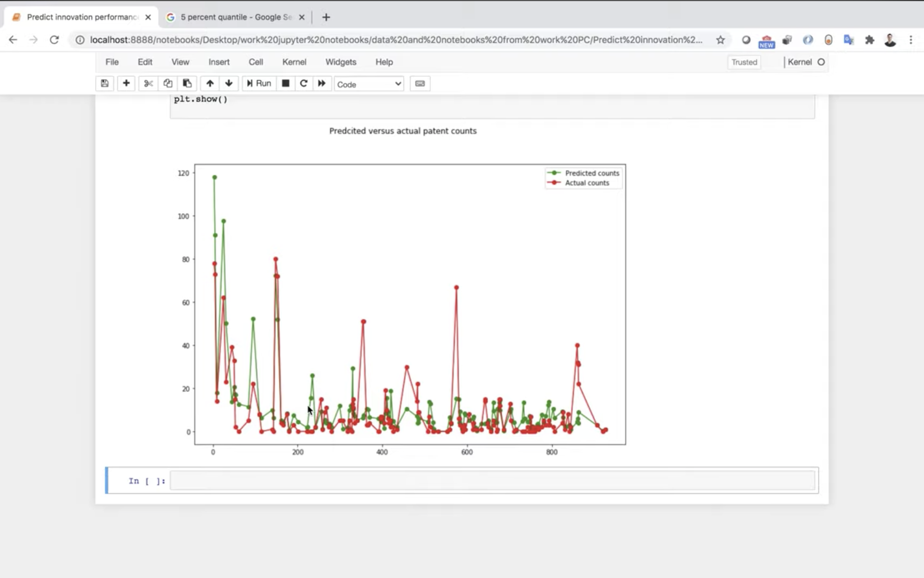
Task: Click the empty code cell input
Action: point(492,481)
